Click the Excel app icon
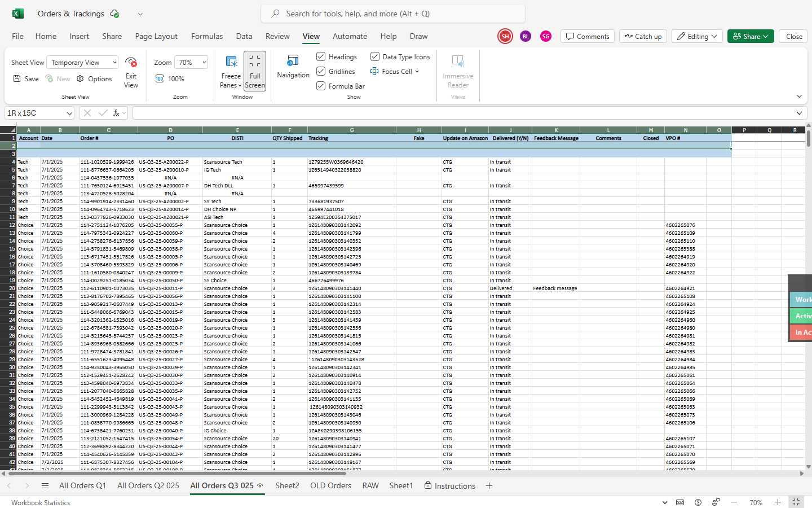This screenshot has width=812, height=508. (17, 14)
